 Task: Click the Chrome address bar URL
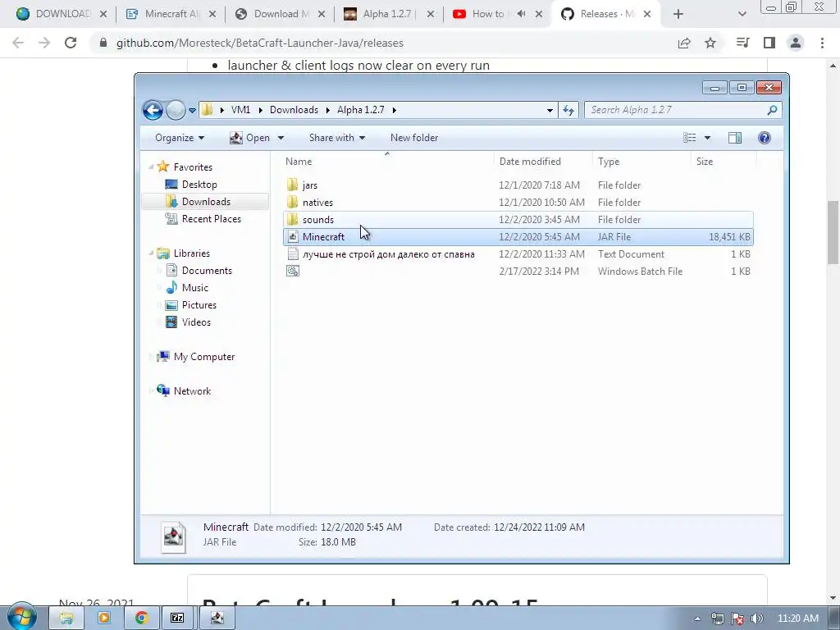[260, 43]
